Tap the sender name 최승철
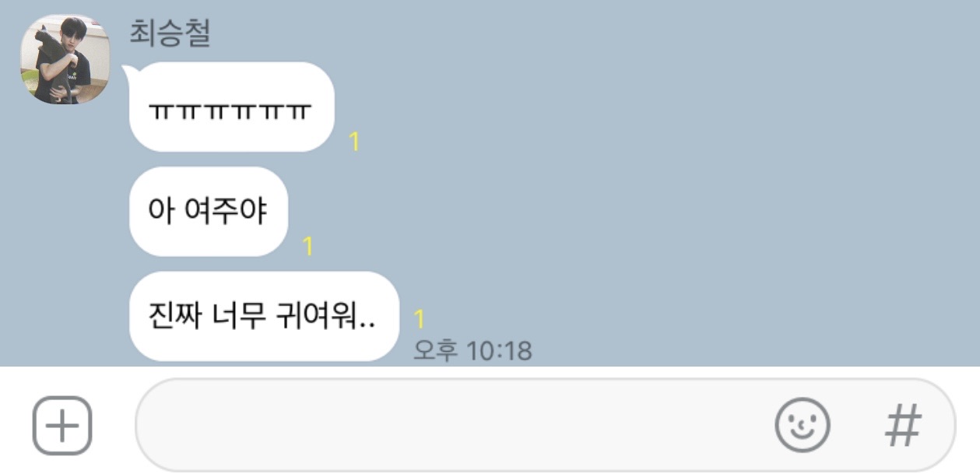Image resolution: width=980 pixels, height=474 pixels. point(170,33)
